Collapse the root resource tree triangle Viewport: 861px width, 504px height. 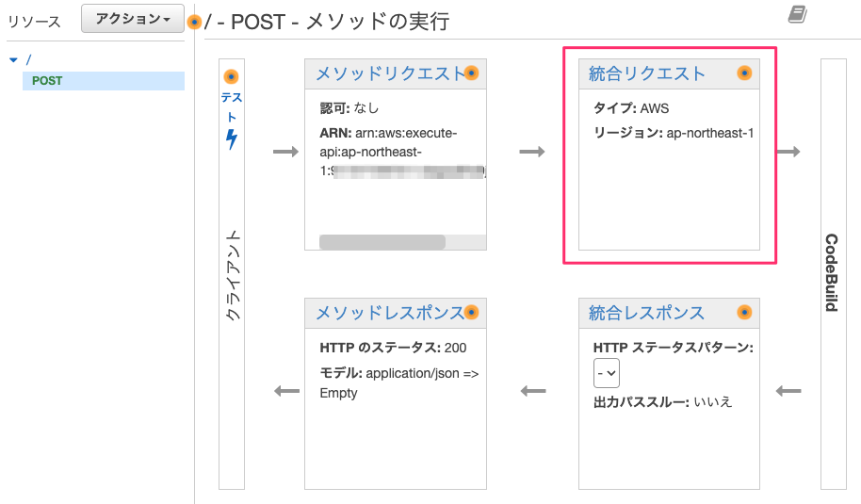click(x=13, y=60)
